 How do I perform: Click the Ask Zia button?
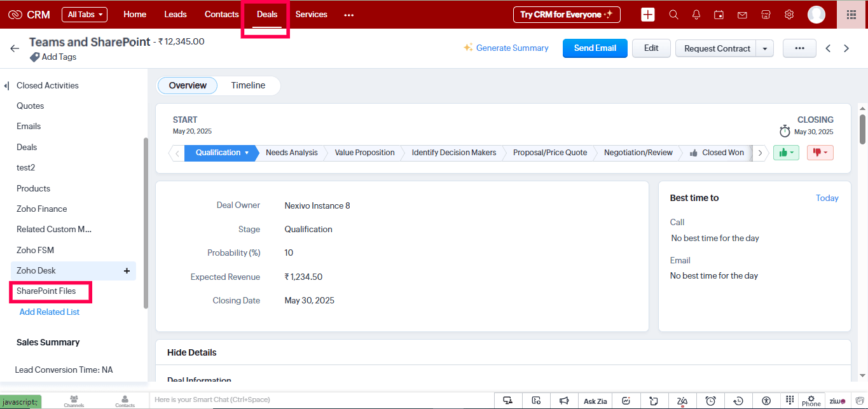click(x=595, y=401)
